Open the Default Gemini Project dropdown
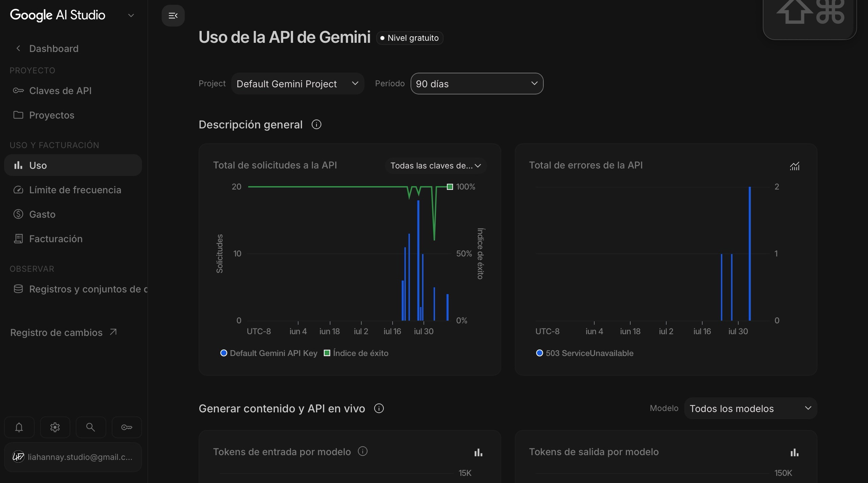The width and height of the screenshot is (868, 483). (x=297, y=84)
